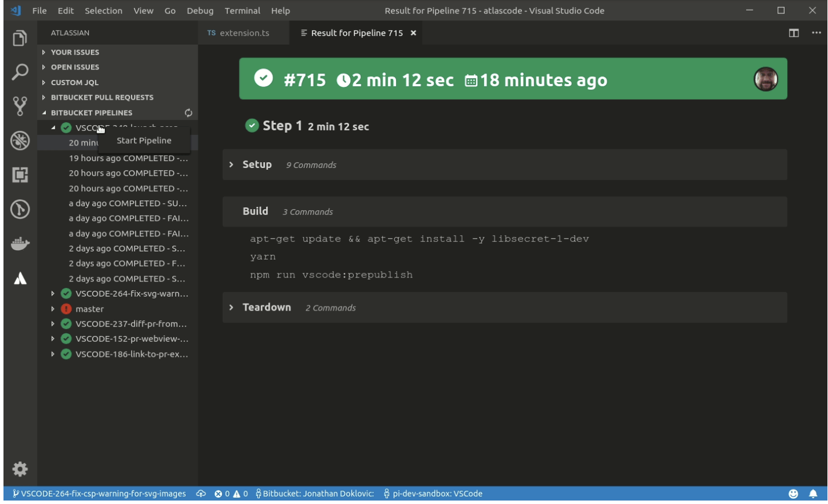Screen dimensions: 828x504
Task: Open the Edit menu
Action: tap(66, 10)
